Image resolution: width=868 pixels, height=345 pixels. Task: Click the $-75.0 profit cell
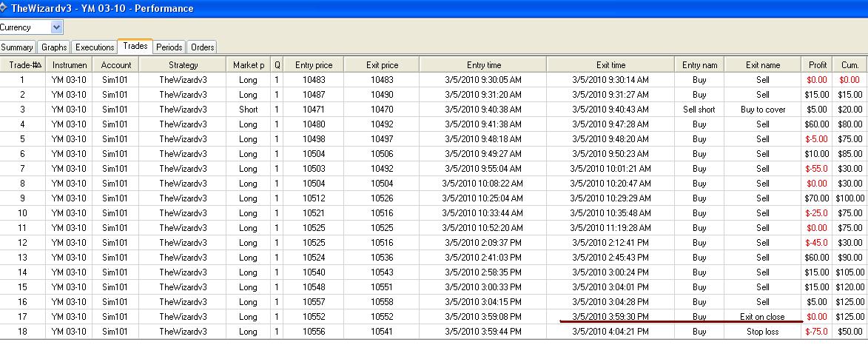tap(817, 332)
